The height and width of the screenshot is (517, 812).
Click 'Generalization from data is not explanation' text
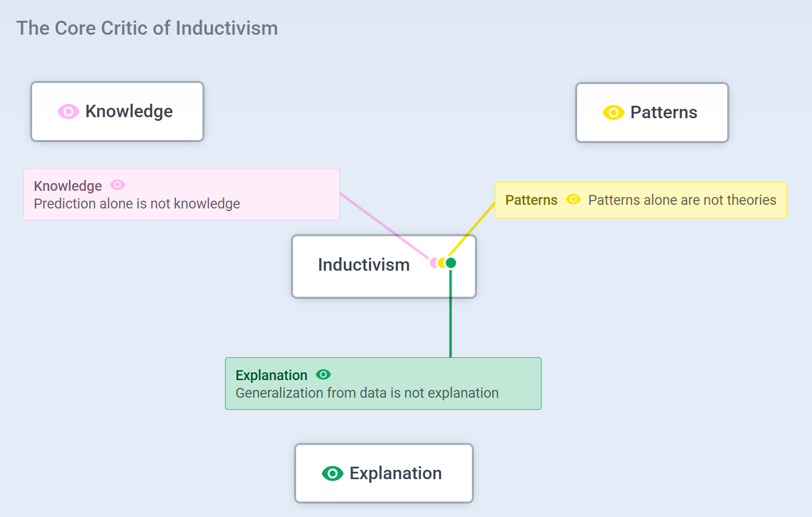tap(367, 393)
